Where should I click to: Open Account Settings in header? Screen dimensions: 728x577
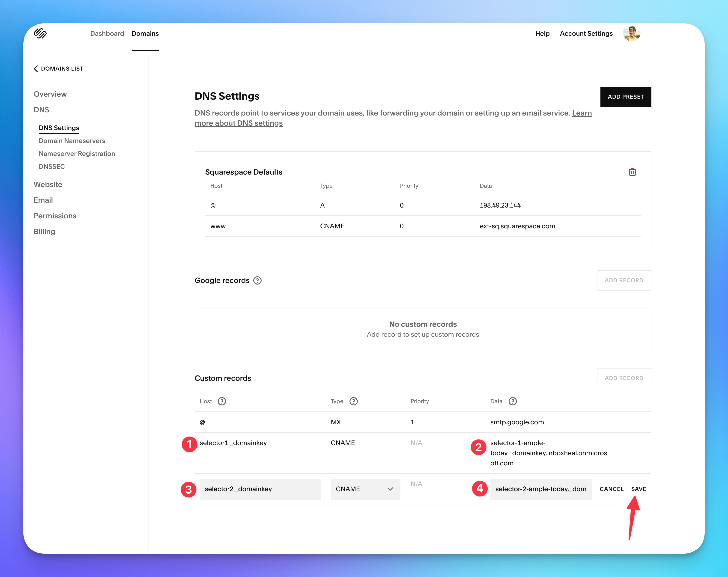click(586, 33)
